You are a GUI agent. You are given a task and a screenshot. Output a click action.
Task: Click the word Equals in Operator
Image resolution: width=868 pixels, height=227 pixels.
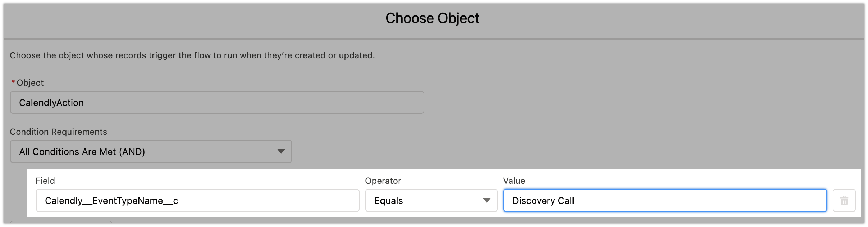(388, 201)
